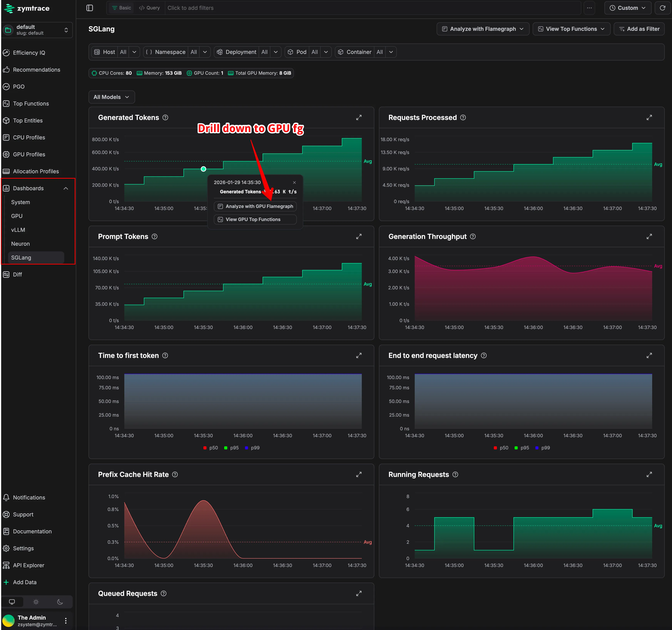Select GPU Profiles in the sidebar
Viewport: 672px width, 630px height.
tap(29, 154)
